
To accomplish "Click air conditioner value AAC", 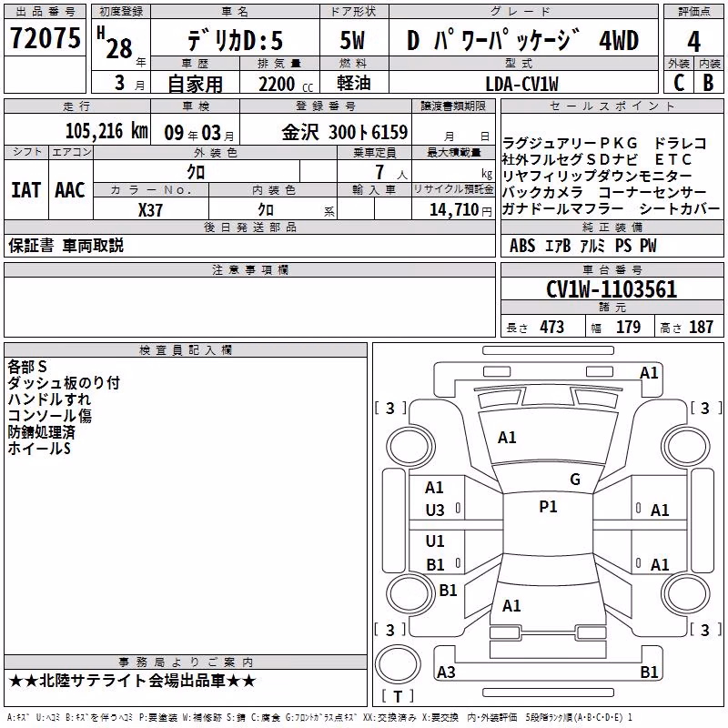I will 70,190.
